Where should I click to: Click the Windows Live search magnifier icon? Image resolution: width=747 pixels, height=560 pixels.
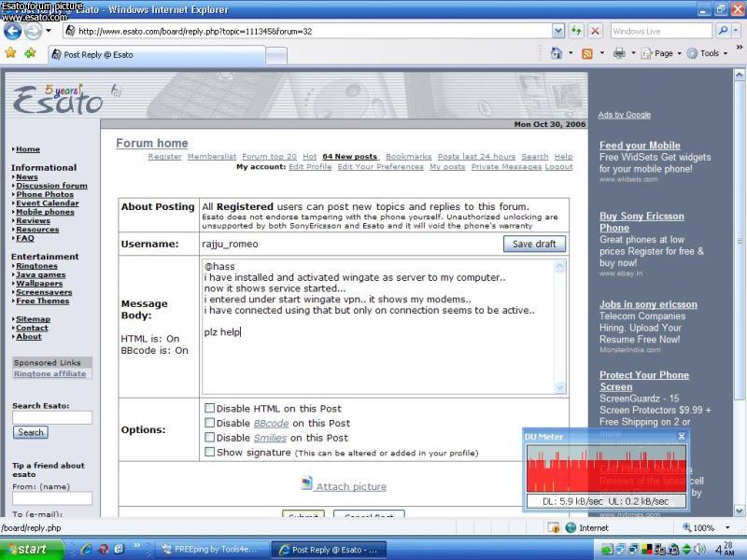pos(722,31)
